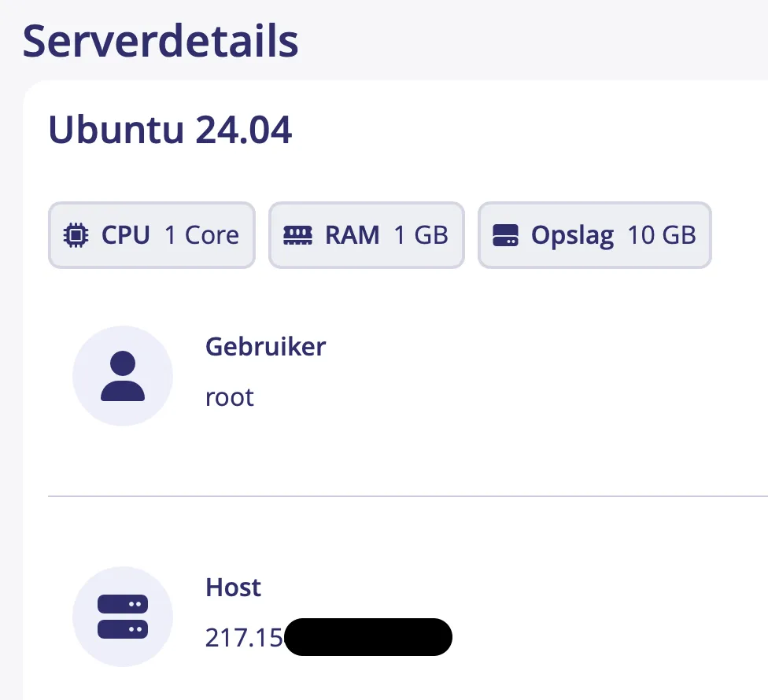768x700 pixels.
Task: Click the Opslag 10 GB specification chip
Action: 594,234
